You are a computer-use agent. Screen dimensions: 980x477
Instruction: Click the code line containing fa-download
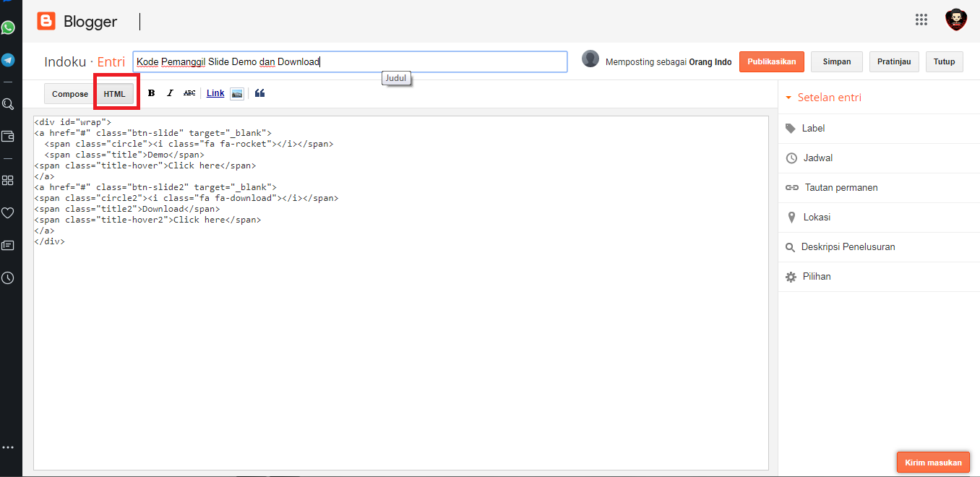[186, 198]
